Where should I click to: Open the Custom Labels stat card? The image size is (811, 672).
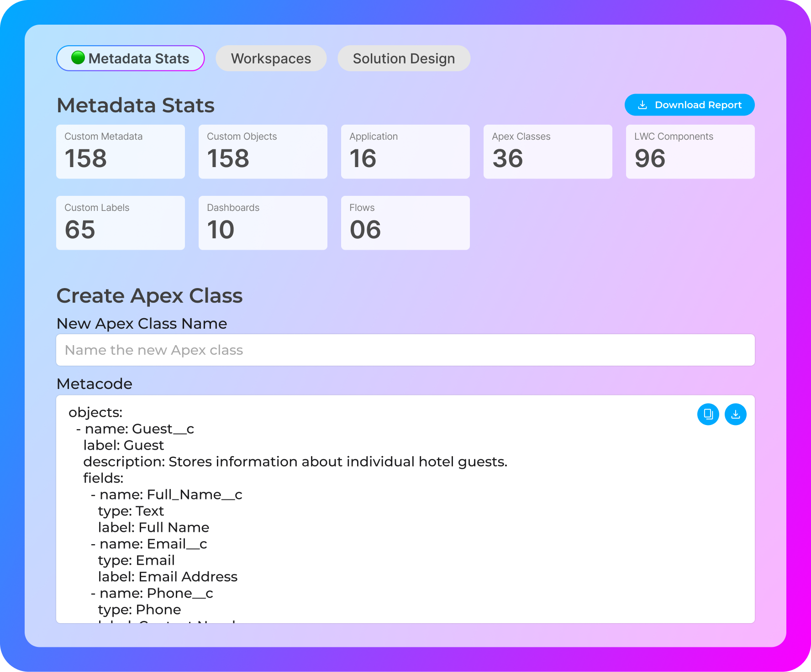(120, 222)
